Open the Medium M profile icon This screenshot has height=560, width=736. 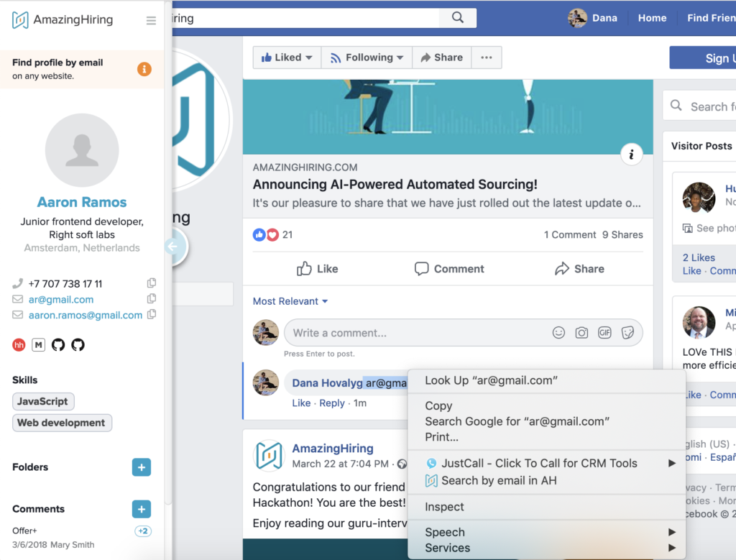[x=39, y=345]
